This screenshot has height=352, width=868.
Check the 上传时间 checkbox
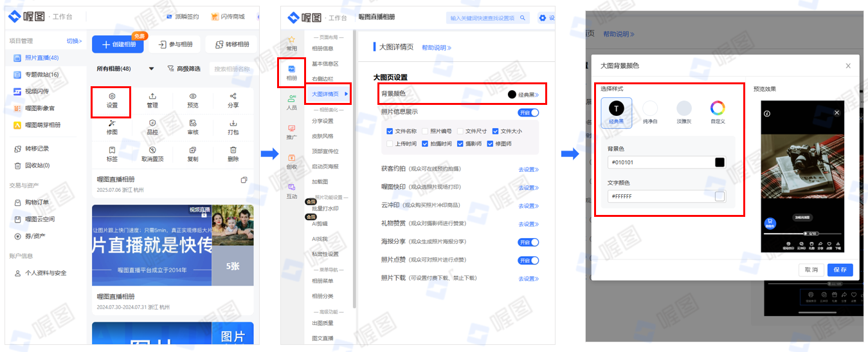[x=390, y=144]
